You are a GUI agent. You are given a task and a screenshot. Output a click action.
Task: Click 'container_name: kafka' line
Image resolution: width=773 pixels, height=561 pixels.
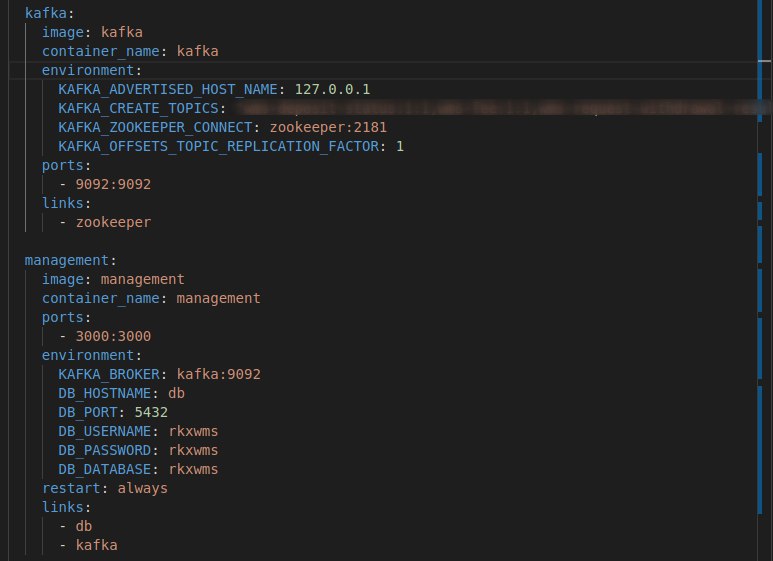tap(130, 51)
